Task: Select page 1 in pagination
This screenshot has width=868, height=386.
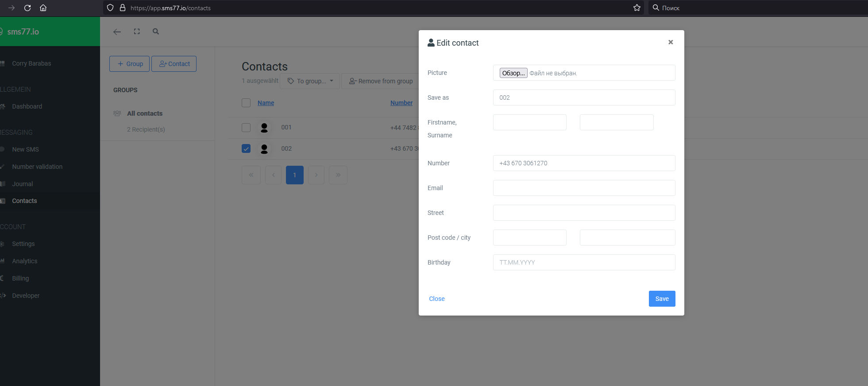Action: click(295, 175)
